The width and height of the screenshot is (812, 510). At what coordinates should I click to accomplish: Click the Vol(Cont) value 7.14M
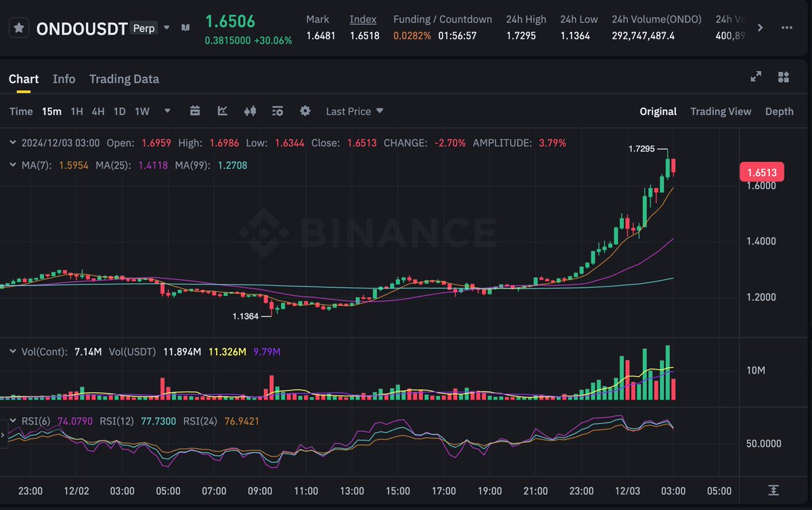(87, 352)
